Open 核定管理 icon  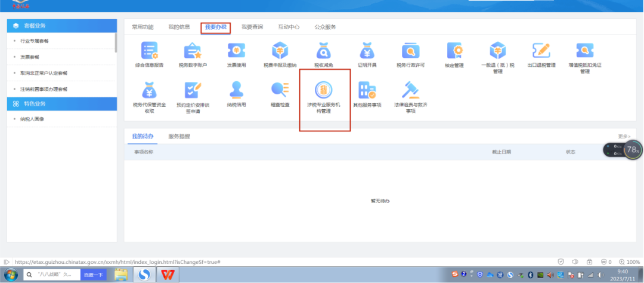click(454, 51)
